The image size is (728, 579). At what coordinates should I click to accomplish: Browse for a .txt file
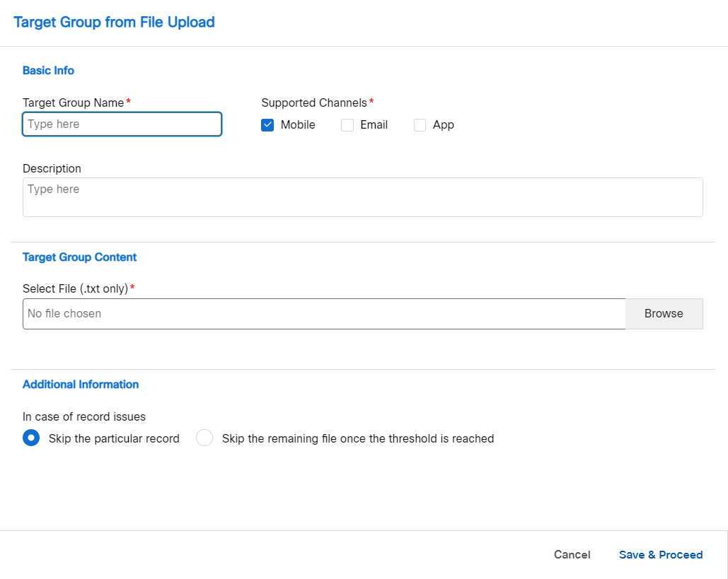click(x=664, y=314)
